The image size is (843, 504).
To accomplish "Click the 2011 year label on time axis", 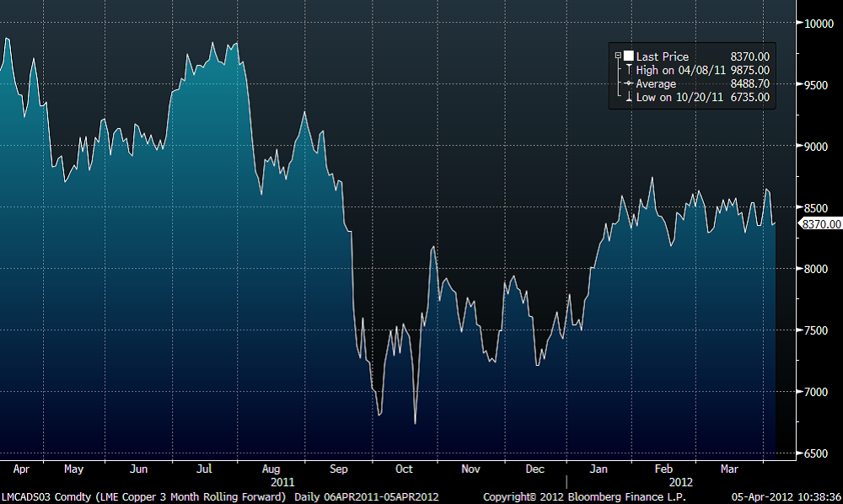I will [282, 482].
